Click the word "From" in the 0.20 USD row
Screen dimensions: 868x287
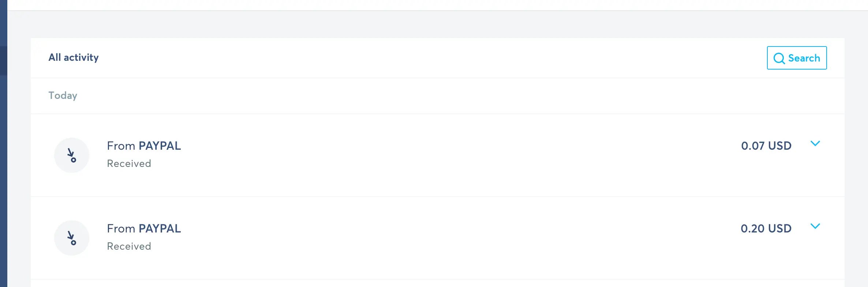click(121, 228)
